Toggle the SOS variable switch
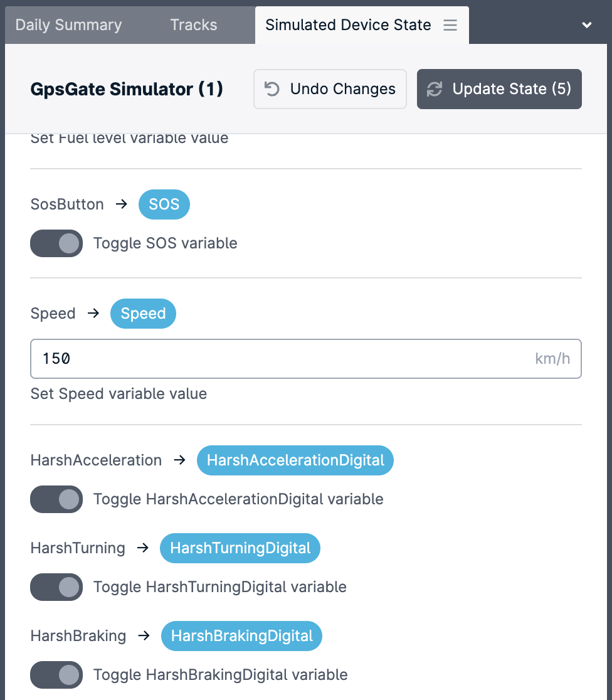 tap(56, 243)
